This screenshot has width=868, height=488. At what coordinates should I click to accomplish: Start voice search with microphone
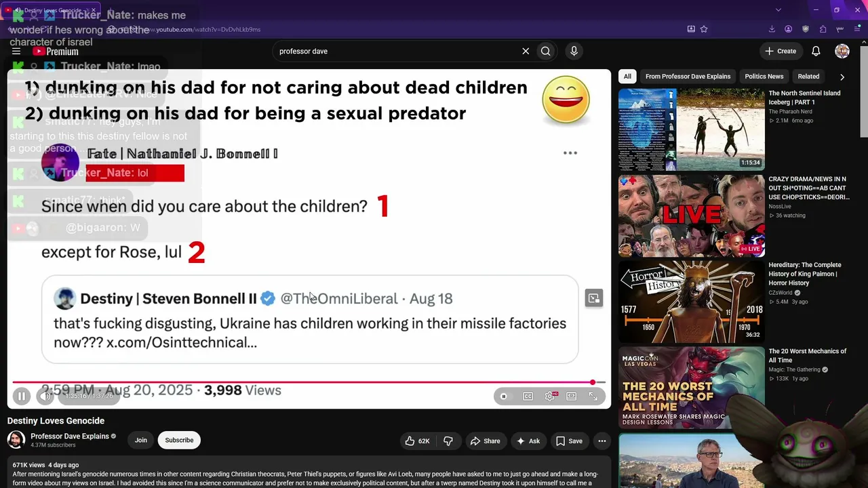(x=574, y=51)
